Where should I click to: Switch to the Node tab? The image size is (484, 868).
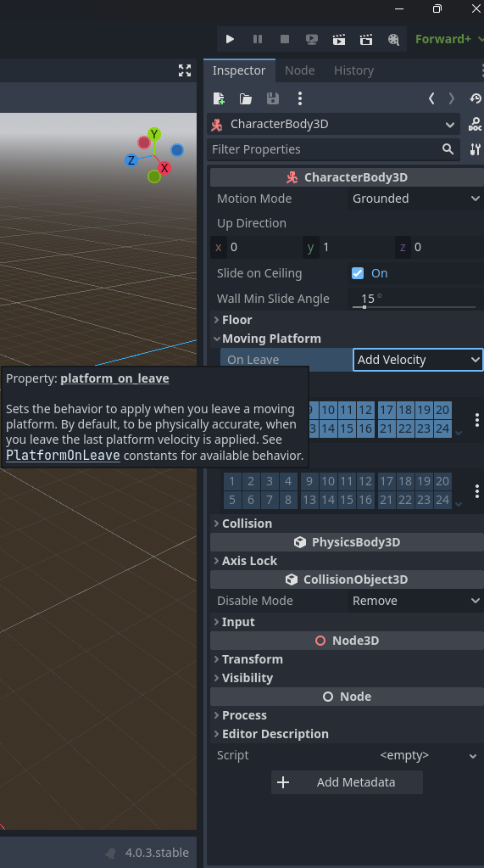[300, 70]
